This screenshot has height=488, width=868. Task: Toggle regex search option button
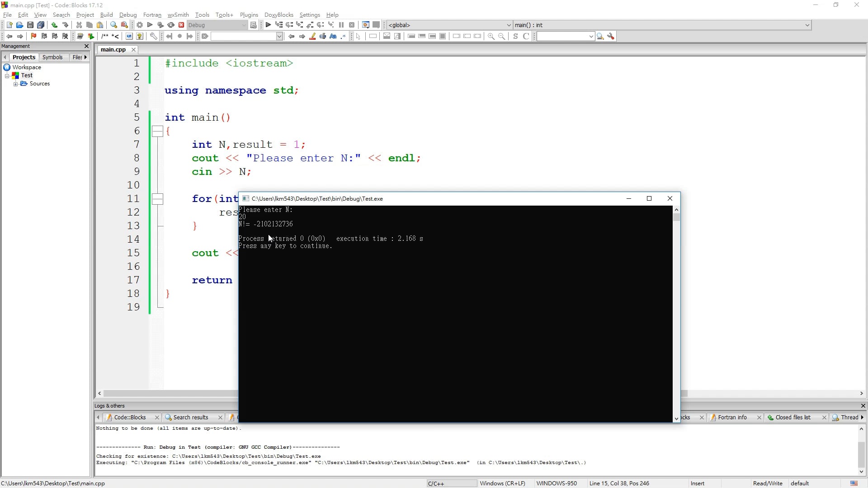tap(344, 37)
